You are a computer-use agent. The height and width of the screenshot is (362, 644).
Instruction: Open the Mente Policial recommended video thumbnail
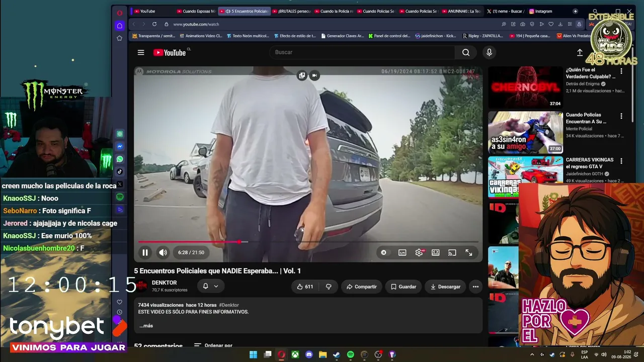[x=525, y=132]
